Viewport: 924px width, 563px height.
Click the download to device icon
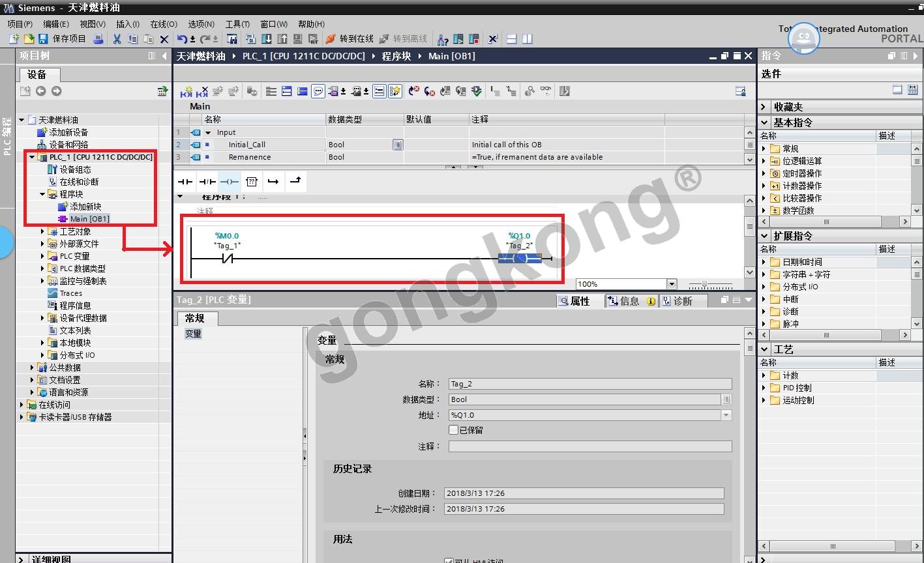[266, 39]
